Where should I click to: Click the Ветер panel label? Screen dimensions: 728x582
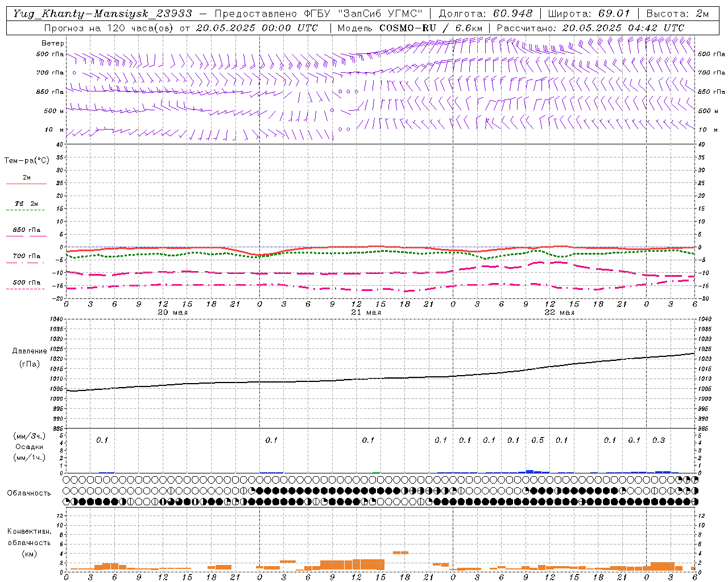coord(53,43)
